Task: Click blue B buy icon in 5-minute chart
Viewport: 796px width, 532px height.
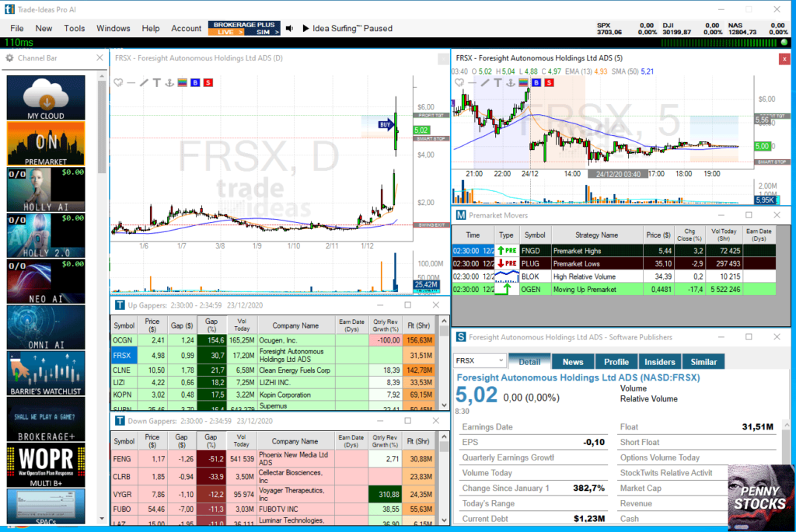Action: 536,82
